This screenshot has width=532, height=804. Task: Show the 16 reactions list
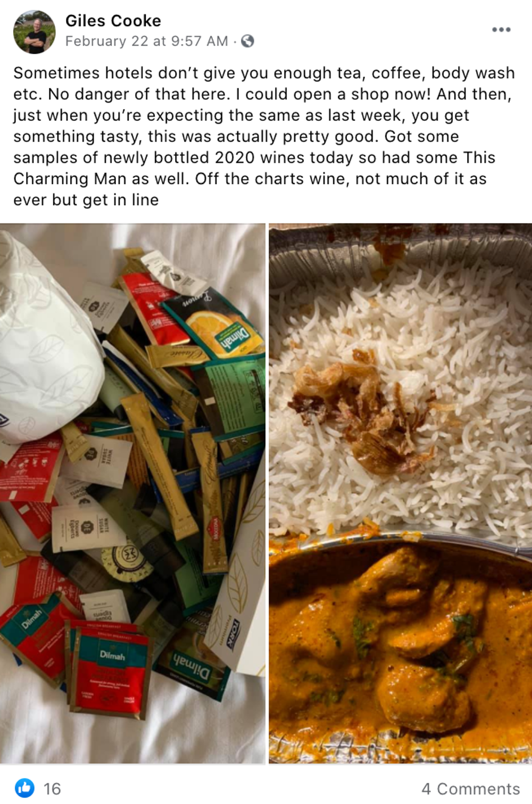[52, 789]
